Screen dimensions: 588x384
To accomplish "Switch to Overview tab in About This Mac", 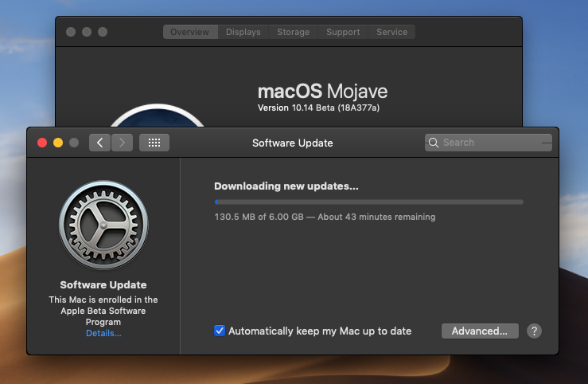I will (x=190, y=32).
